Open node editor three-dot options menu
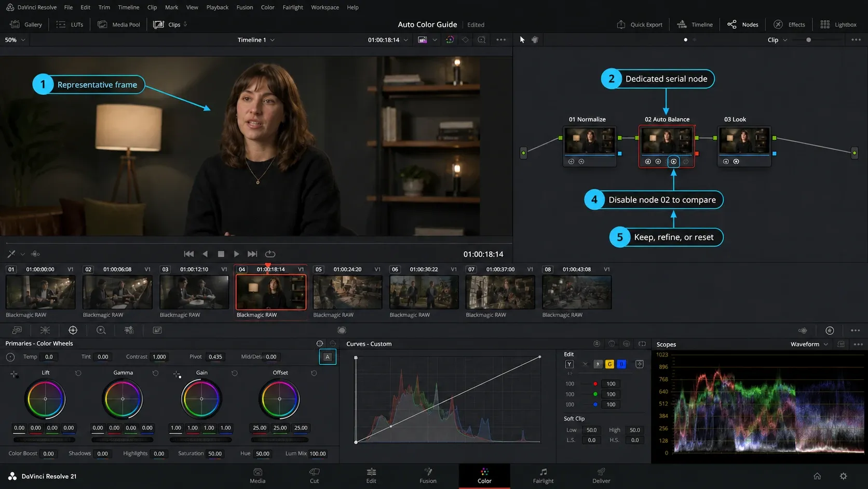Screen dimensions: 868x489 (x=856, y=39)
